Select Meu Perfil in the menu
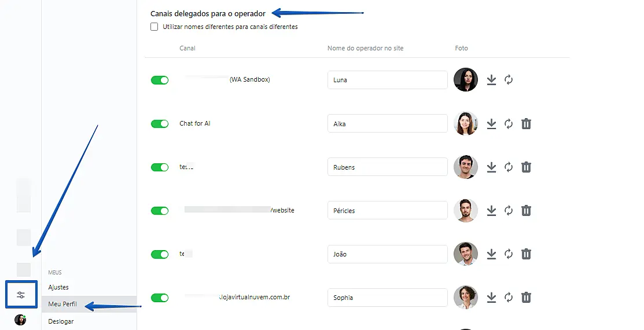The image size is (644, 330). pyautogui.click(x=62, y=304)
